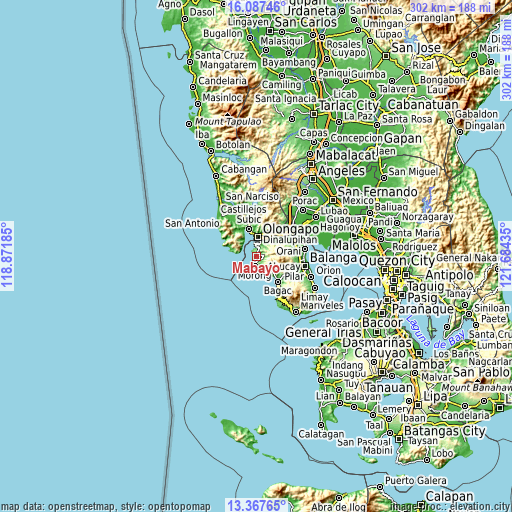
Task: Click the San Carlos label
Action: 306,23
